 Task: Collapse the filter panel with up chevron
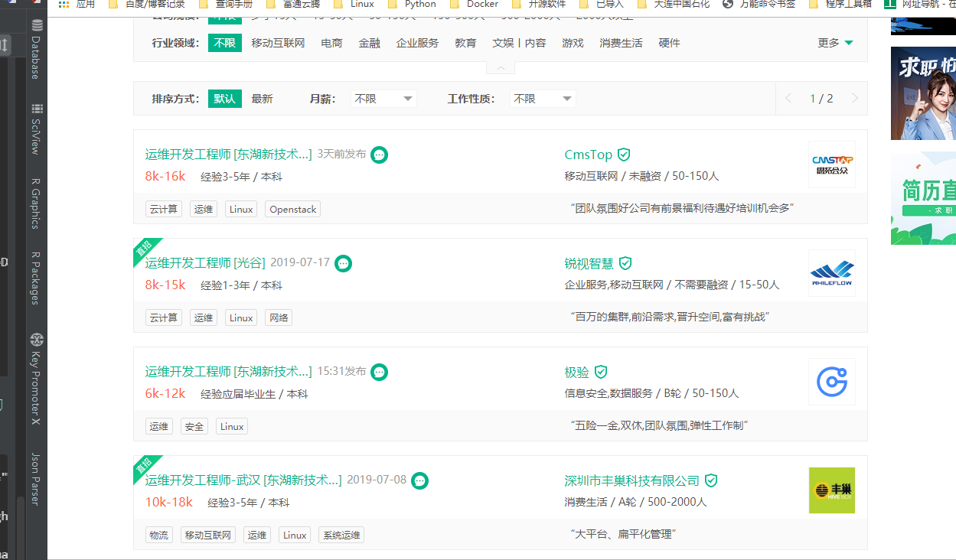click(501, 68)
